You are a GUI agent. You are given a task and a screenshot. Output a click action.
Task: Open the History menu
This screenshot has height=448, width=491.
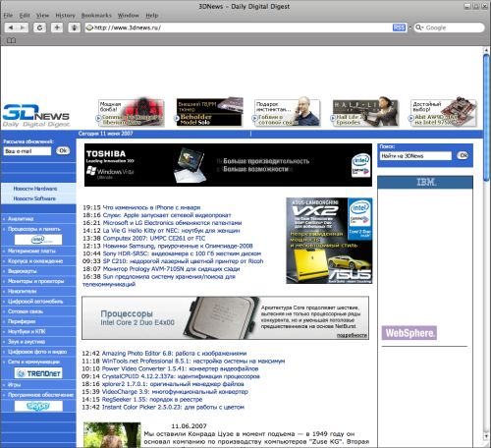coord(65,15)
